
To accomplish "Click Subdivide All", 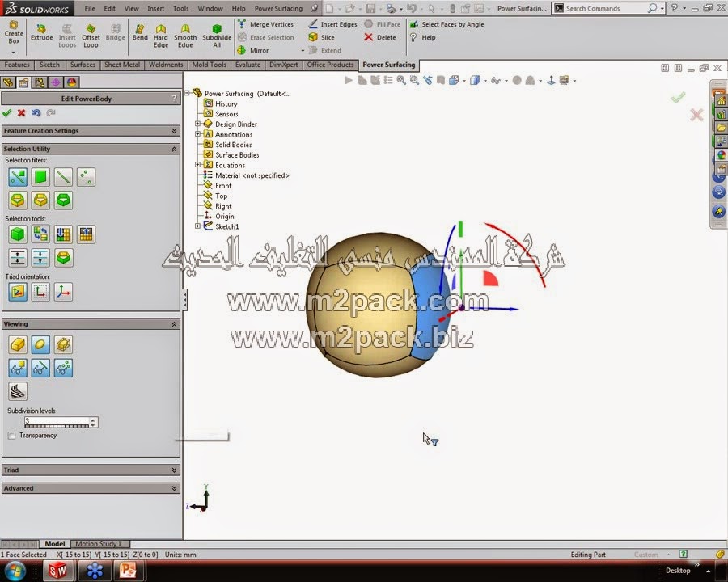I will (217, 36).
